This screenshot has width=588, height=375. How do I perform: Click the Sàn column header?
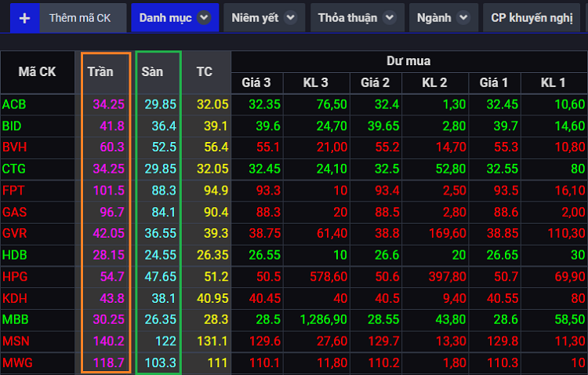click(152, 71)
